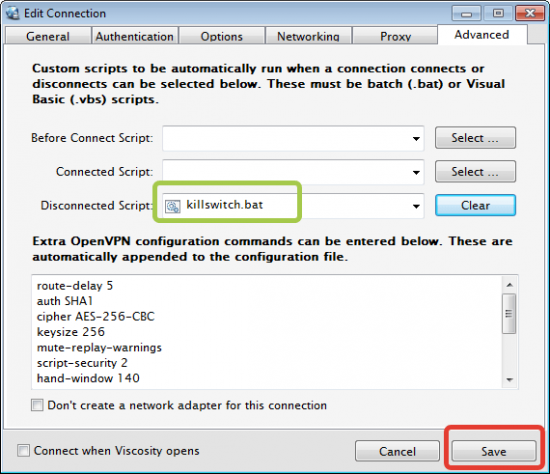Save the connection settings
The image size is (550, 474).
tap(494, 451)
